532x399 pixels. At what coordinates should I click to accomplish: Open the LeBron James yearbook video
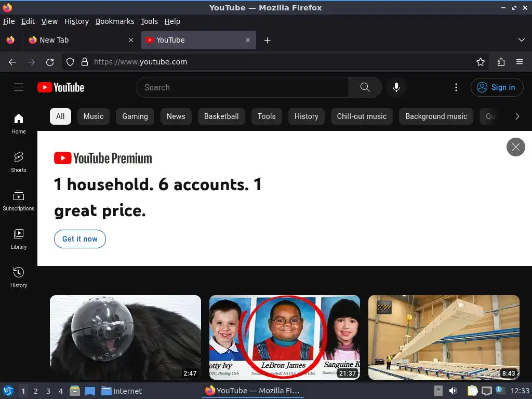click(x=285, y=337)
